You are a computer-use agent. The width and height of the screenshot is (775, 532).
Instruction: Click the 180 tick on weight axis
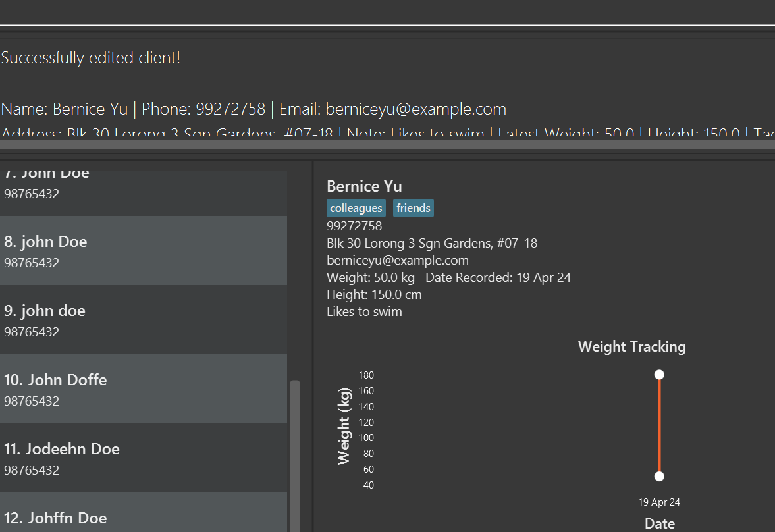coord(366,375)
